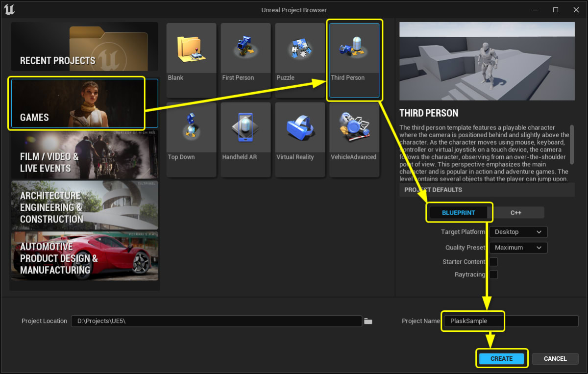Switch project type to Blueprint

(x=459, y=213)
